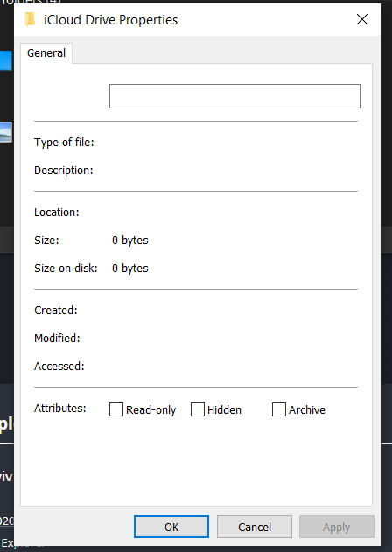The width and height of the screenshot is (392, 552).
Task: Click the empty file name input field
Action: point(234,96)
